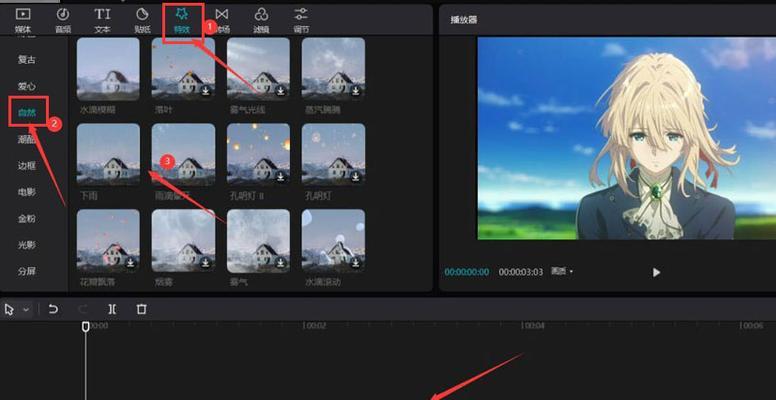Image resolution: width=776 pixels, height=400 pixels.
Task: Open the 调节 adjustment tab
Action: click(x=301, y=20)
